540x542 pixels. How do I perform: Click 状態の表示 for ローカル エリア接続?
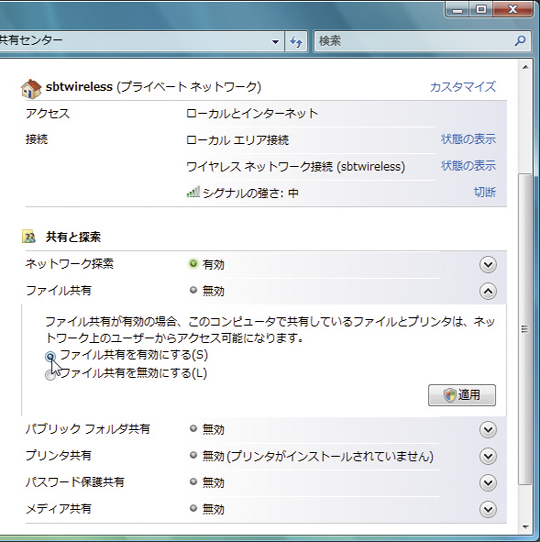click(x=468, y=139)
